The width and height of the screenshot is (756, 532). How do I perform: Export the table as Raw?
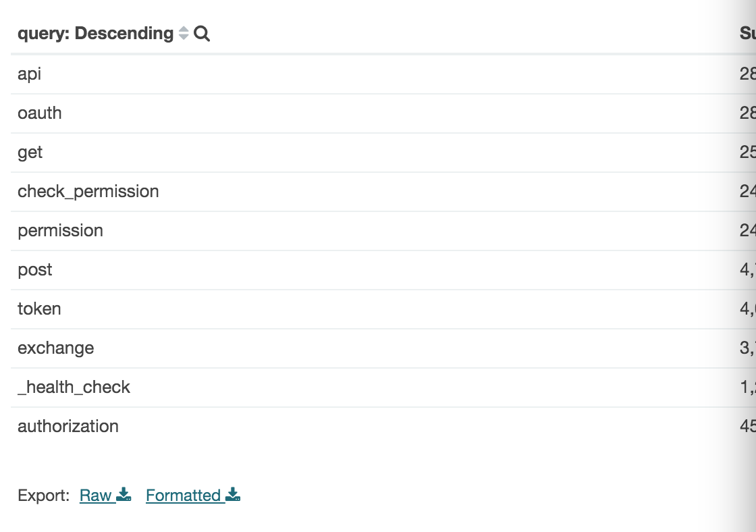96,496
